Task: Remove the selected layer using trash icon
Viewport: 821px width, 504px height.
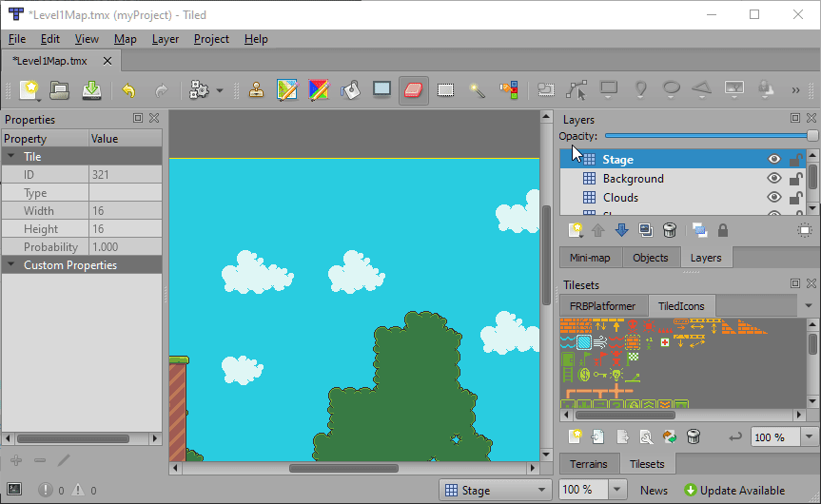Action: point(670,230)
